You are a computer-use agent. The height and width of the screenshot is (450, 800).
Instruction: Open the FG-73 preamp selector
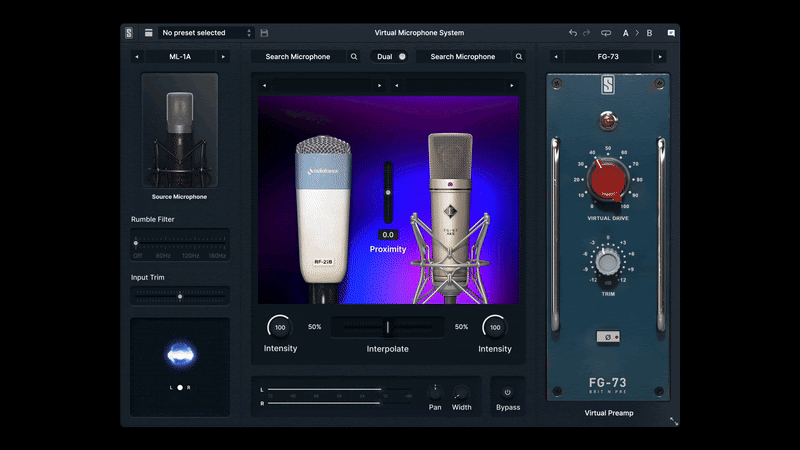(x=608, y=57)
